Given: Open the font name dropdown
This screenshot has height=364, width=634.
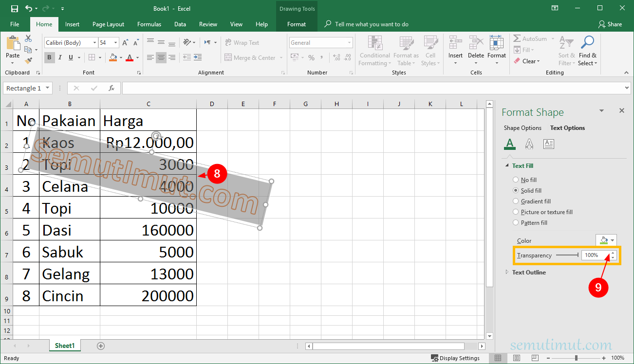Looking at the screenshot, I should 94,43.
